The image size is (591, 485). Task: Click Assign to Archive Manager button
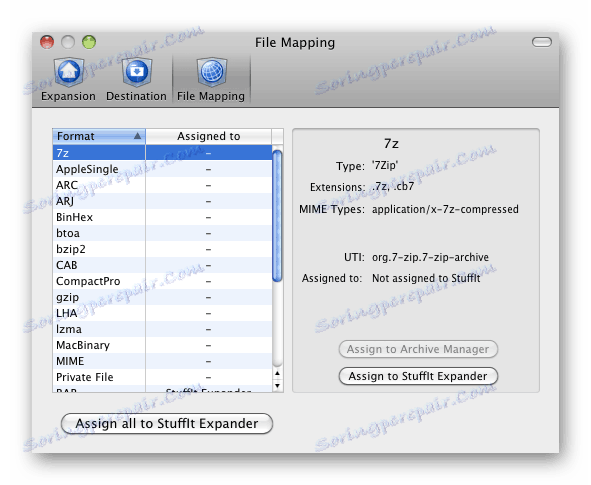coord(418,349)
